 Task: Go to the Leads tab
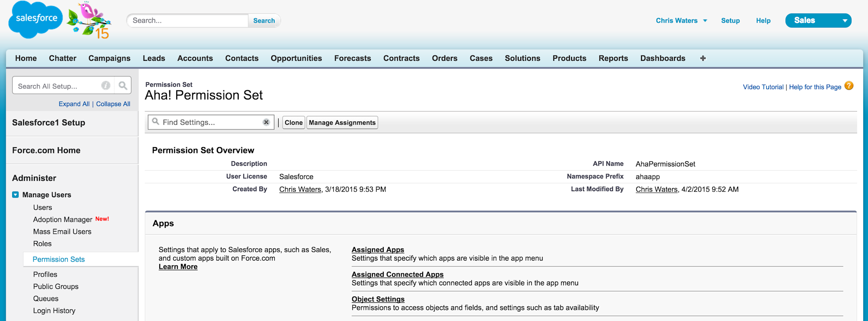(154, 58)
